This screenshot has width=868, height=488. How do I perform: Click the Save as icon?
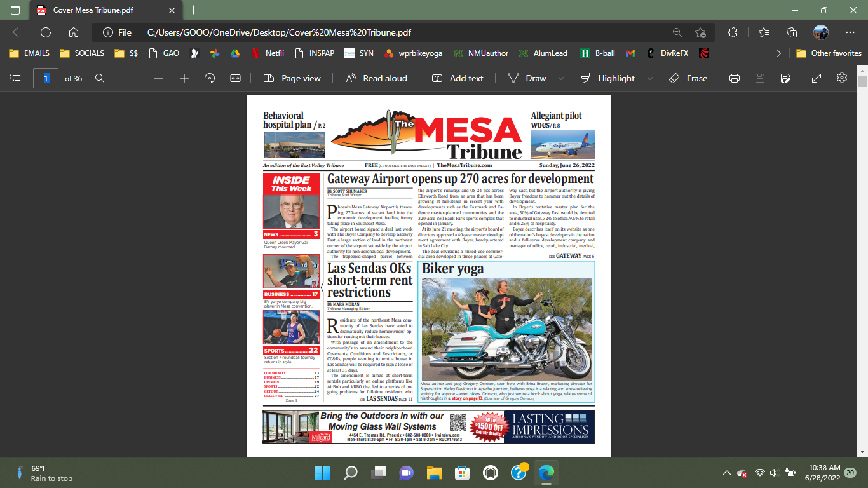click(785, 78)
